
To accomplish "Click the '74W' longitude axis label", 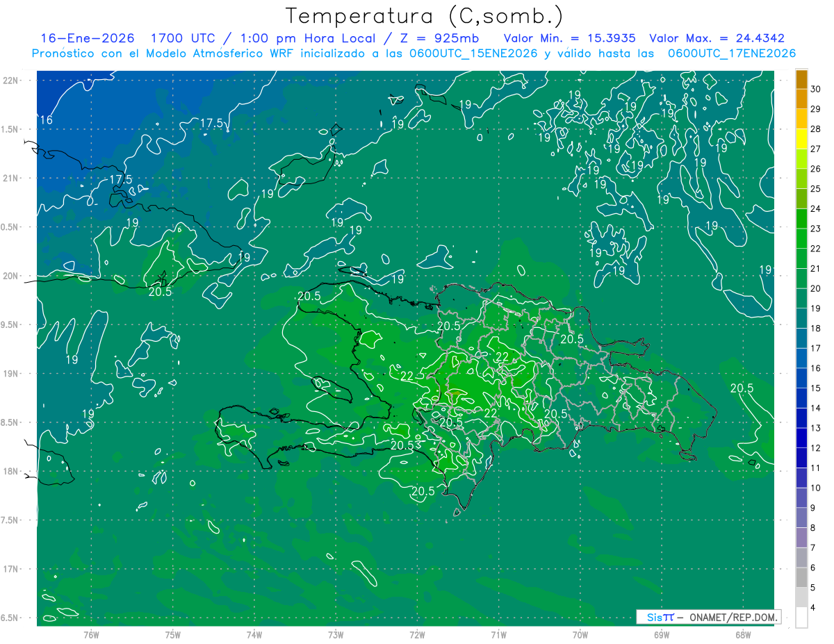I will click(254, 634).
